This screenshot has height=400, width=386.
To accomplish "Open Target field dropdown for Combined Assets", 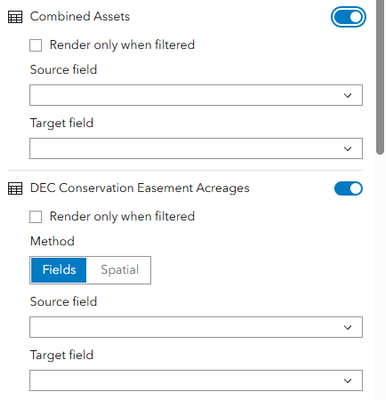I will pos(196,149).
